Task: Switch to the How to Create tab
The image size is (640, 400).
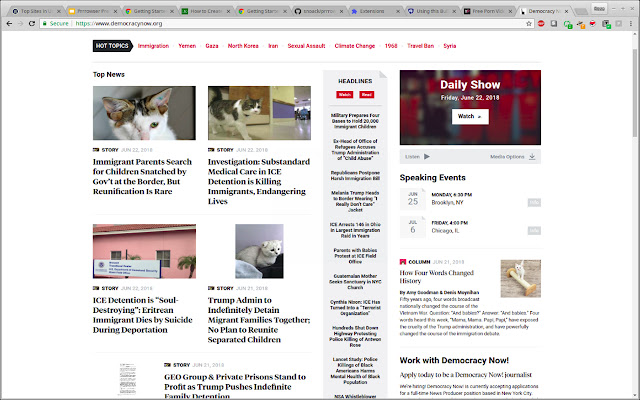Action: coord(202,11)
